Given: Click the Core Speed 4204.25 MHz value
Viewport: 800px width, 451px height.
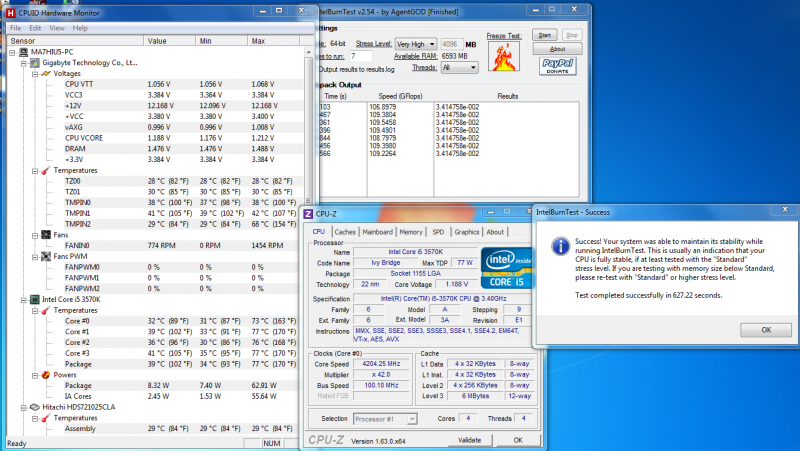Looking at the screenshot, I should [x=382, y=364].
